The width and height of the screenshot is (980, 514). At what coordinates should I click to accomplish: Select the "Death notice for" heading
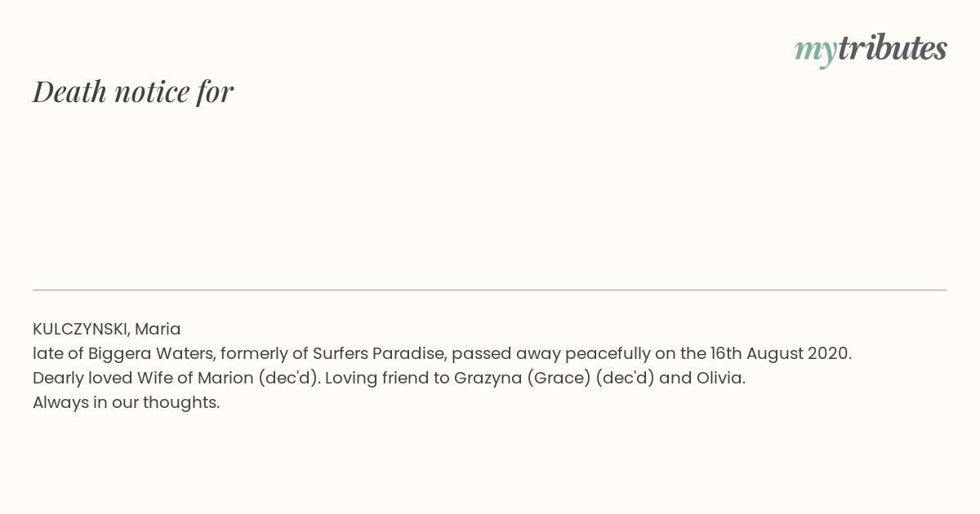click(x=133, y=91)
